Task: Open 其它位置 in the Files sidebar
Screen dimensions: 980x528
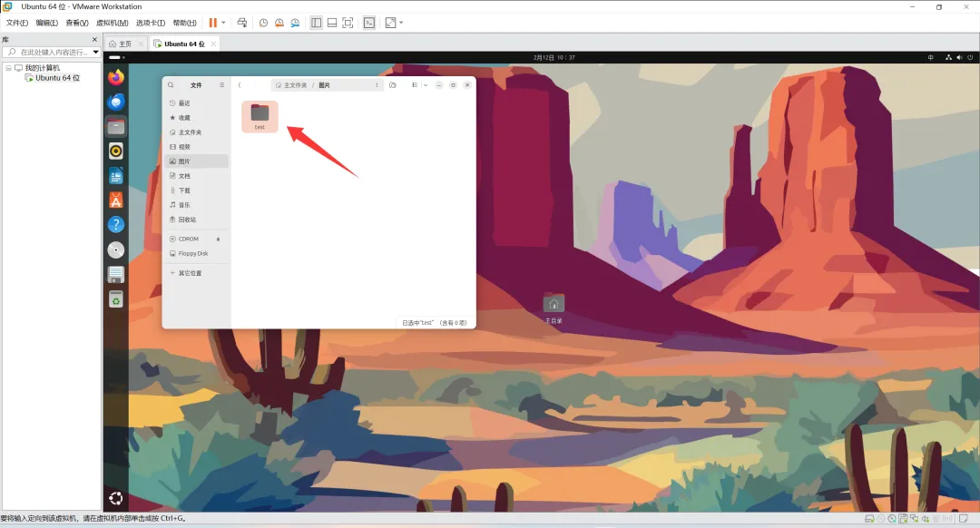Action: pyautogui.click(x=196, y=273)
